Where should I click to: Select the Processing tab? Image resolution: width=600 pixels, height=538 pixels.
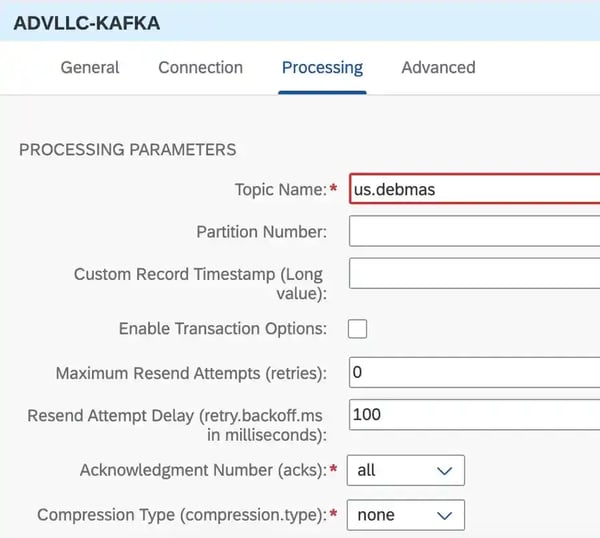322,68
